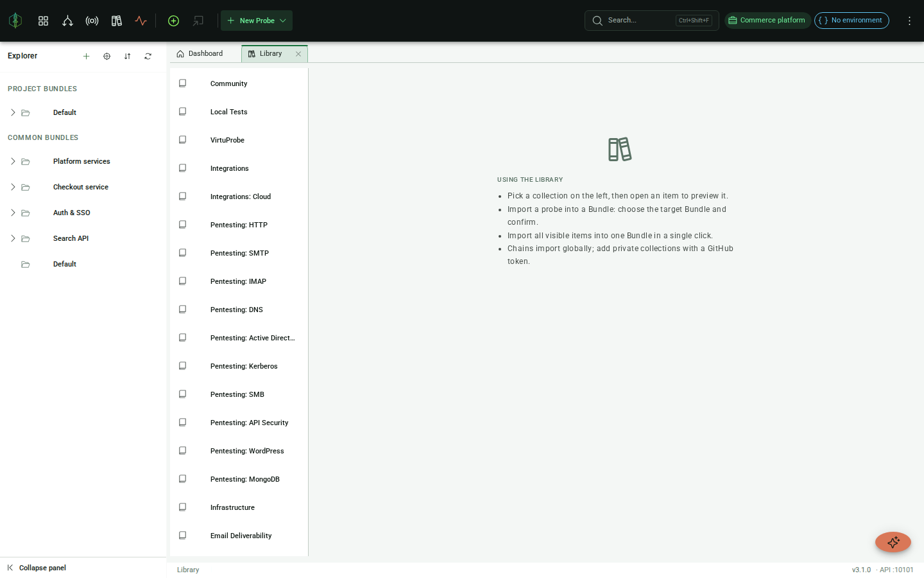Screen dimensions: 924x578
Task: Open the broadcast signal icon in top bar
Action: [92, 21]
